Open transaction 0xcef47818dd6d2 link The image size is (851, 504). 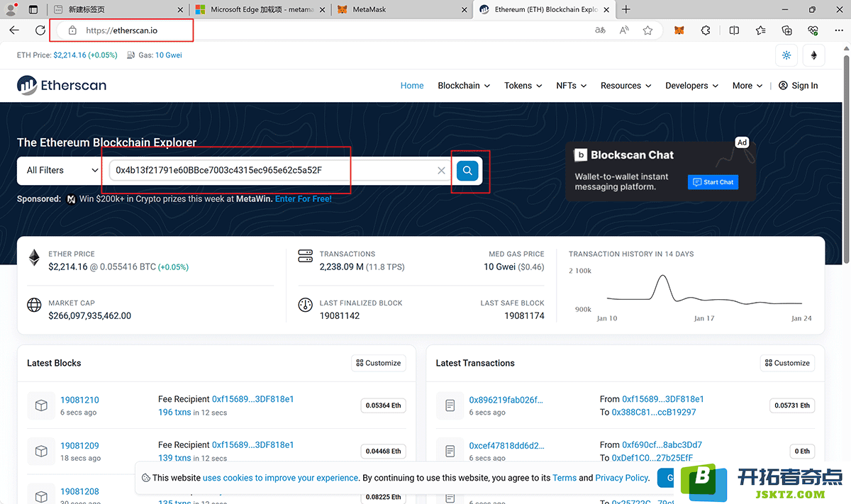(507, 446)
